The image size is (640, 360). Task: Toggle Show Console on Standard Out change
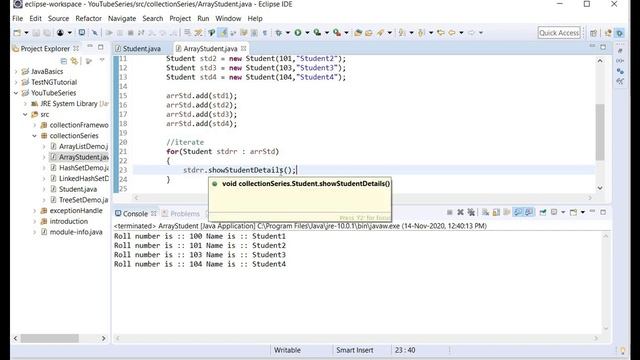tap(518, 212)
